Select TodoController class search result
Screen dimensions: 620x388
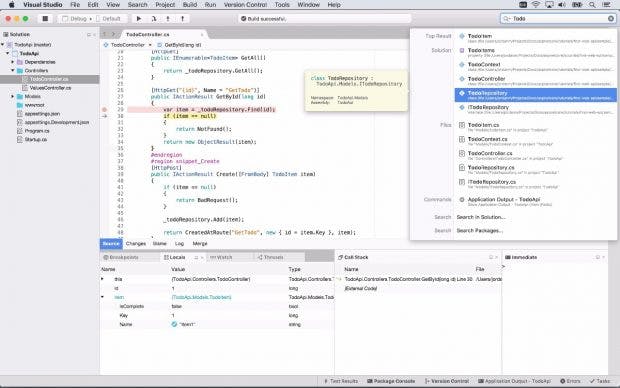(536, 81)
